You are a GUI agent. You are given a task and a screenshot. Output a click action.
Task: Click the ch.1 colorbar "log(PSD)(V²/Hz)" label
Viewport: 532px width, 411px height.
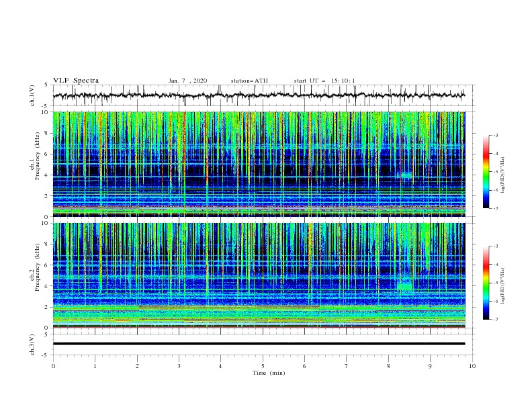tap(503, 175)
